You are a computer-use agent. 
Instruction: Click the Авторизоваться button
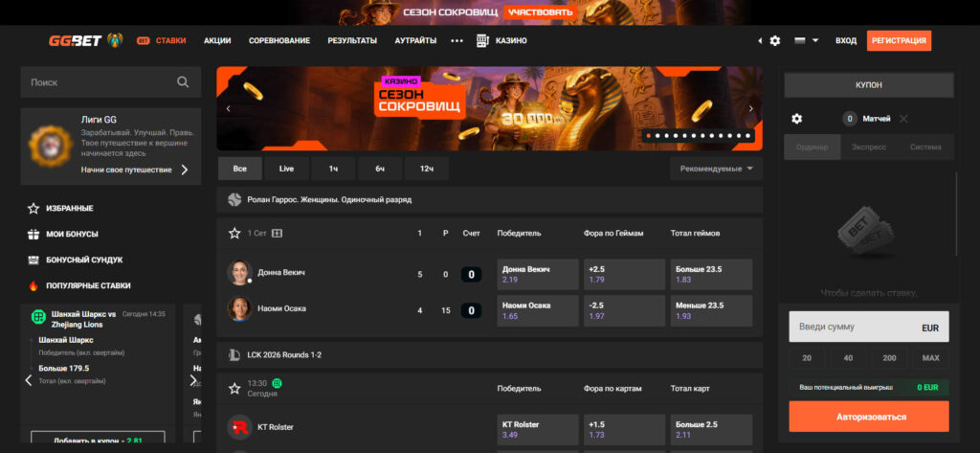point(869,417)
